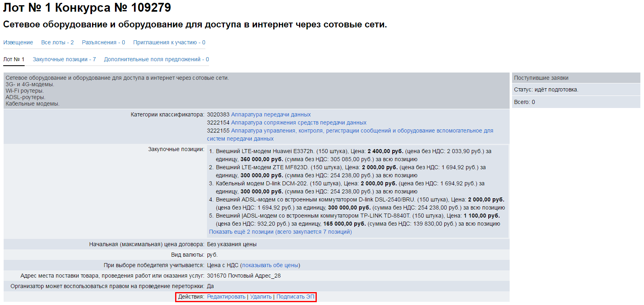Click the Аппаратура передачи данных category link
Screen dimensions: 644x305
click(271, 114)
